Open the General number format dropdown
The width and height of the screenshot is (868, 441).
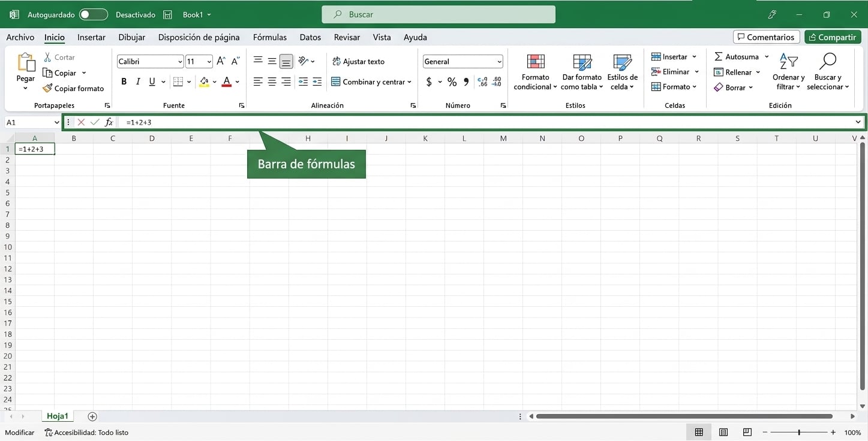click(499, 62)
